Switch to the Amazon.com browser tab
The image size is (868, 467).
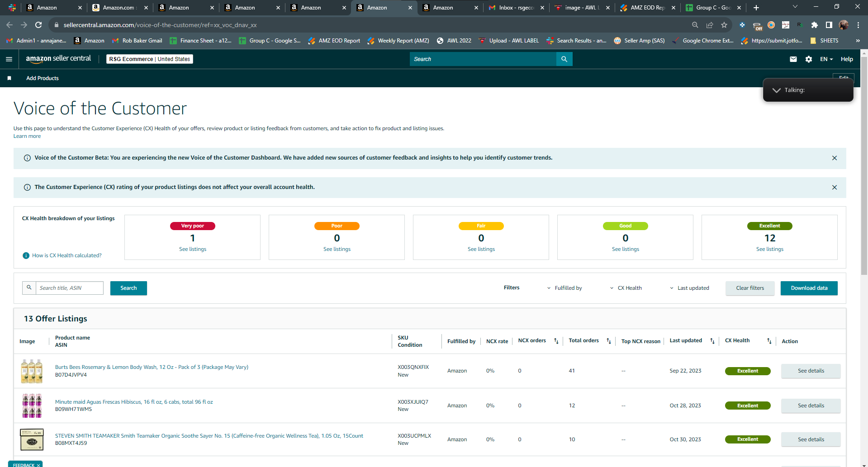(x=119, y=8)
